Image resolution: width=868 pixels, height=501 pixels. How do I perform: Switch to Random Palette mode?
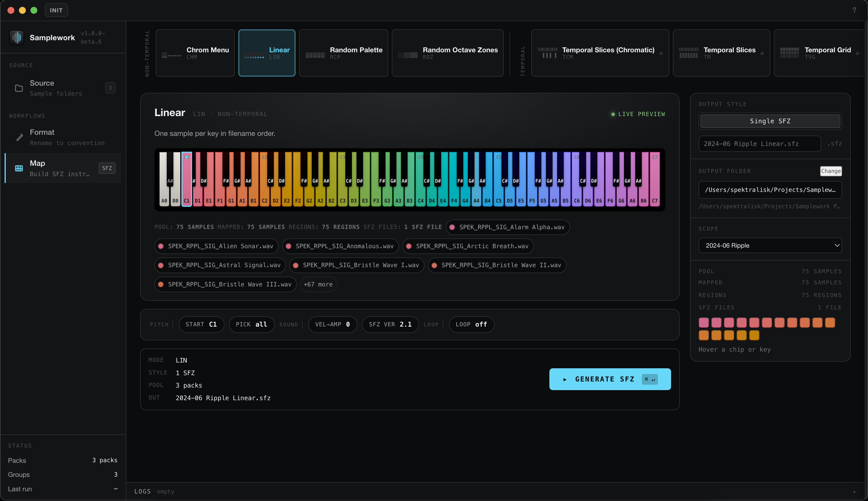pyautogui.click(x=343, y=53)
